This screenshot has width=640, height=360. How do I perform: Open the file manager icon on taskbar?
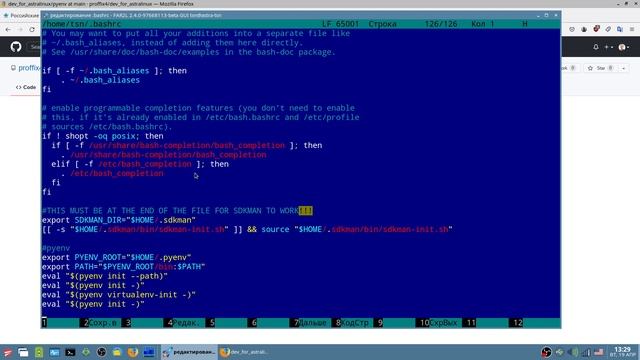pos(23,352)
